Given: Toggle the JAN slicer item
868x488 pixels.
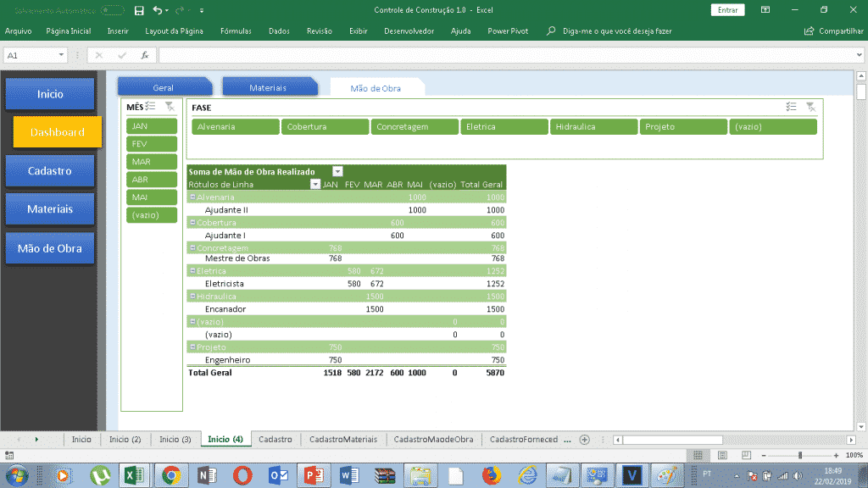Looking at the screenshot, I should 152,126.
